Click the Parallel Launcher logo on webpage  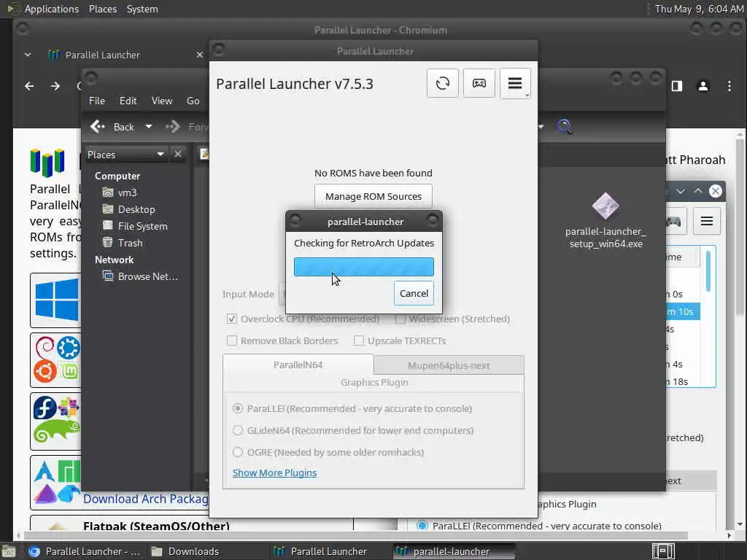coord(47,162)
